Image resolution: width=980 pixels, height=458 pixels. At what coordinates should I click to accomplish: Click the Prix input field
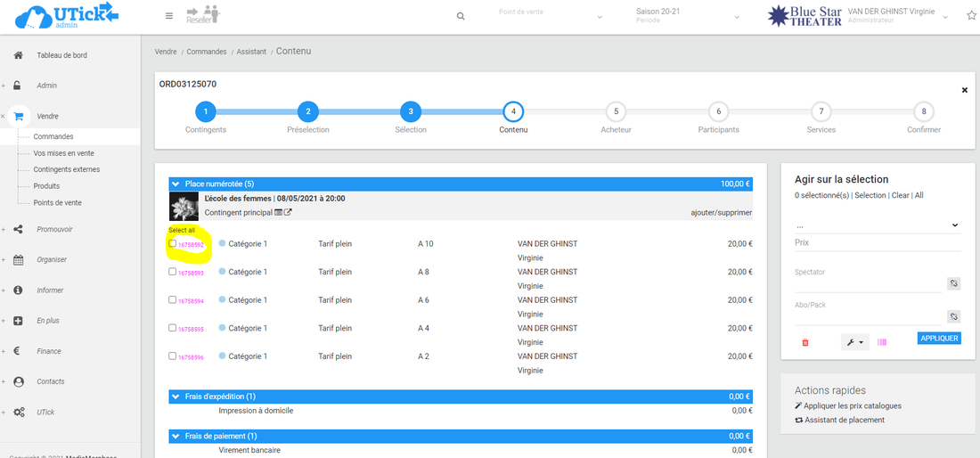pyautogui.click(x=869, y=243)
